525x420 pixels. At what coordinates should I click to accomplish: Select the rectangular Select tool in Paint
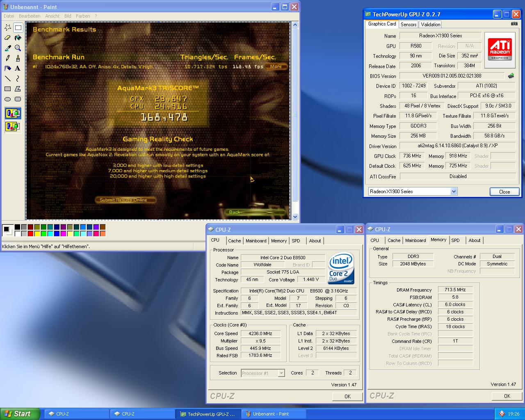coord(18,27)
